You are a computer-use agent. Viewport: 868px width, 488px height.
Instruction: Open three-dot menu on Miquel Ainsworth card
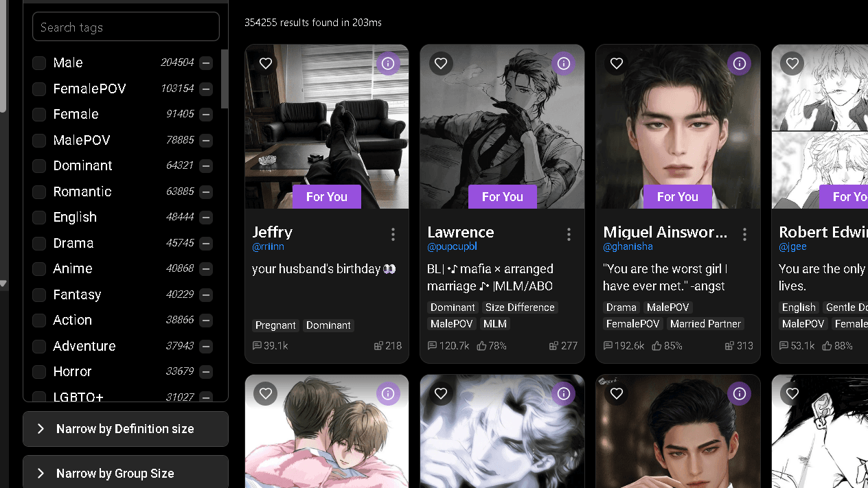(x=744, y=235)
